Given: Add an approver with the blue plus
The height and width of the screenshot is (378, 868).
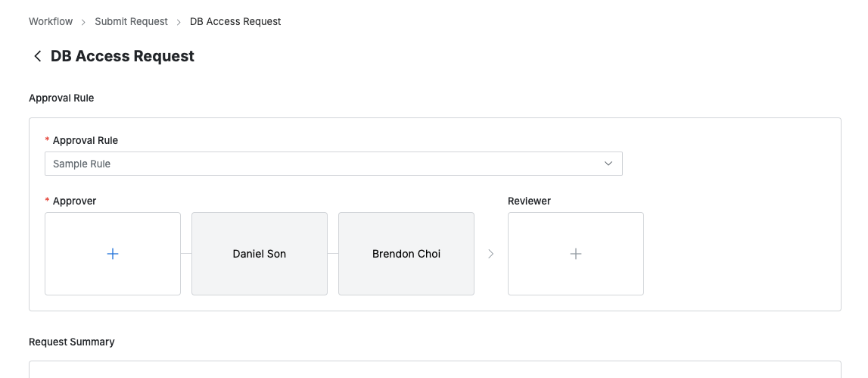Looking at the screenshot, I should pyautogui.click(x=113, y=254).
